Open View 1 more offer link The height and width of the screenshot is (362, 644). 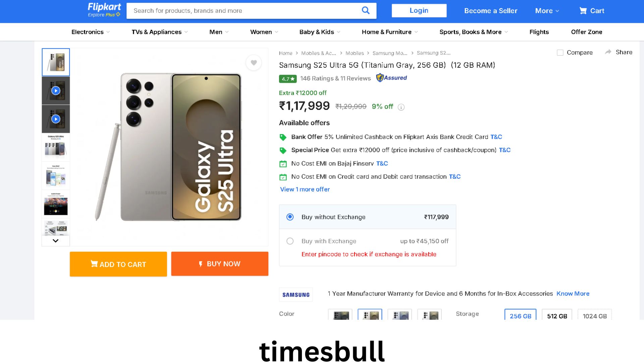305,189
